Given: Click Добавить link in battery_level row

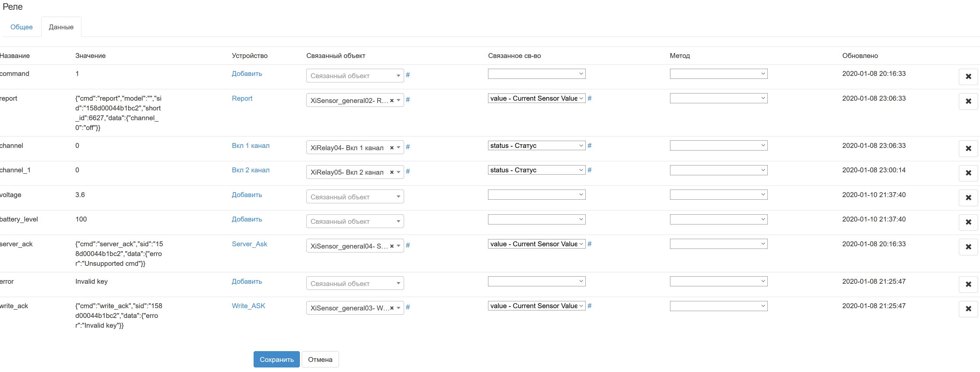Looking at the screenshot, I should tap(246, 219).
